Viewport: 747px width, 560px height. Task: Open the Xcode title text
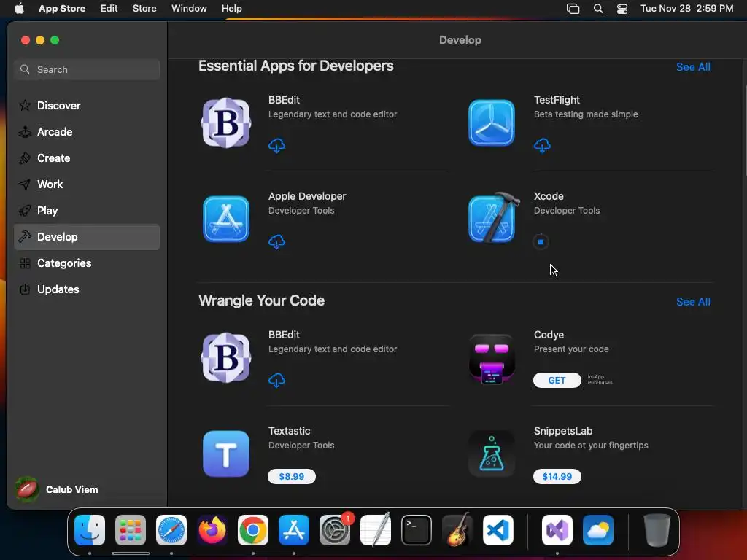pos(549,196)
